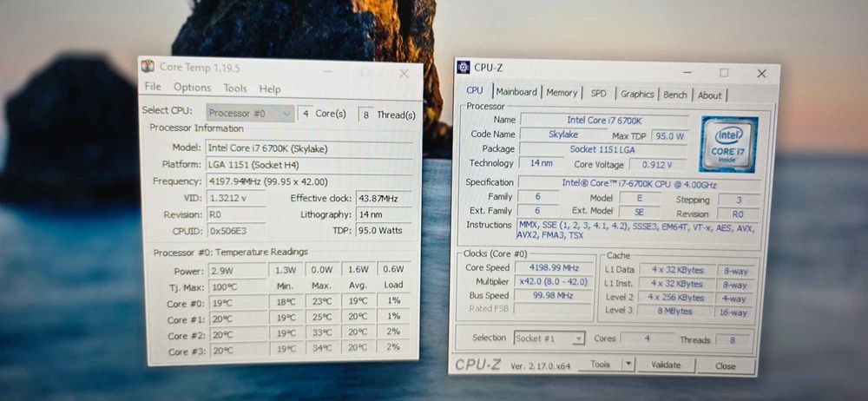
Task: Click the Cores value in CPU-Z
Action: pos(647,338)
